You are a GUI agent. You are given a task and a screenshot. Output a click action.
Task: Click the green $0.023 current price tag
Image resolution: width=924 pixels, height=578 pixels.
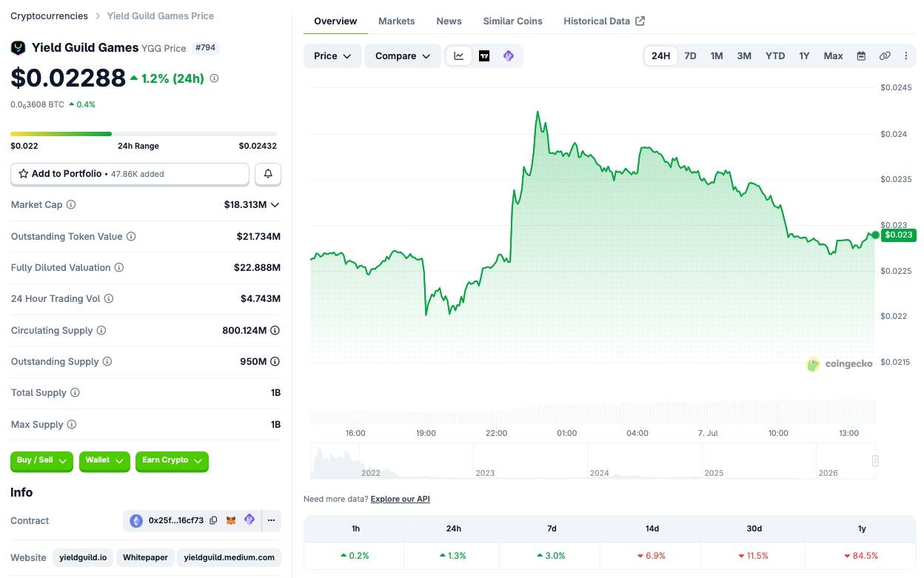(899, 235)
